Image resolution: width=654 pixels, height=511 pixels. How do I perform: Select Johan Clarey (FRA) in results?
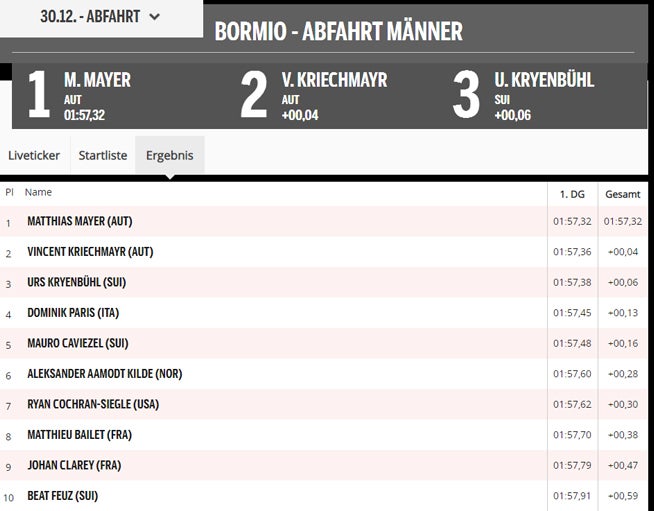pos(73,465)
